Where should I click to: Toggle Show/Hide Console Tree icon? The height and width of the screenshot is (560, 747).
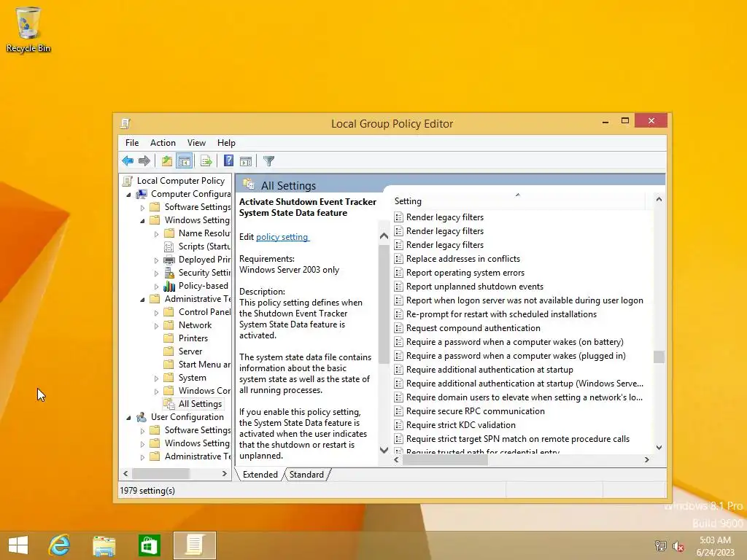[185, 161]
